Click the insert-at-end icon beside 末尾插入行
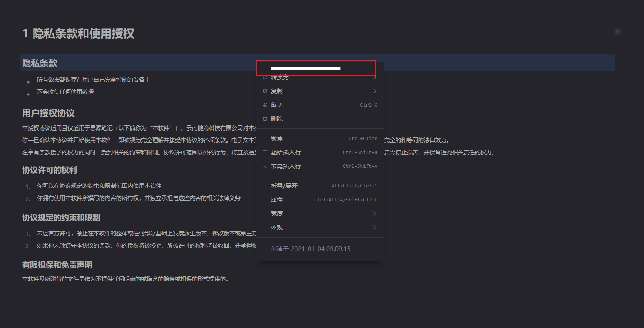The height and width of the screenshot is (328, 644). click(265, 166)
